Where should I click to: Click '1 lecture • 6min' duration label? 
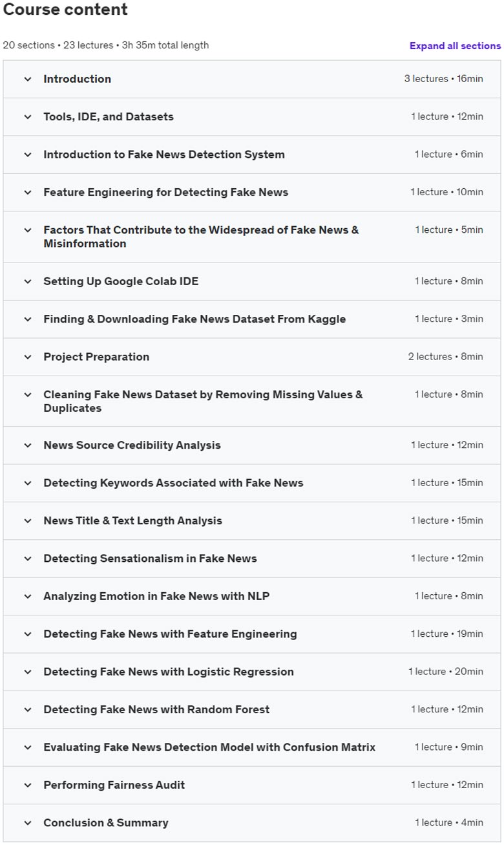[448, 155]
